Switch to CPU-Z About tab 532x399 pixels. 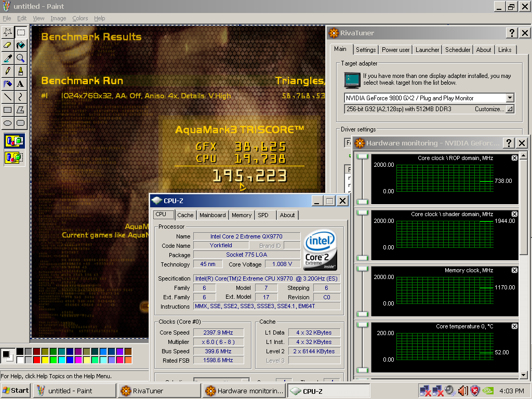(x=287, y=215)
